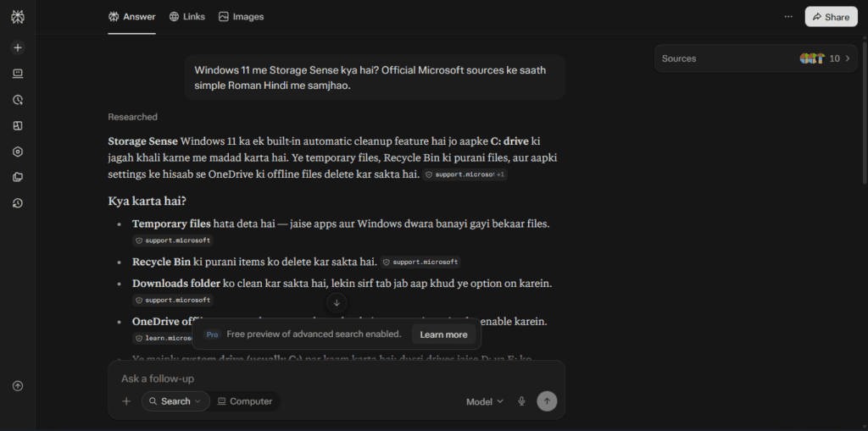
Task: Click the scroll-to-bottom down arrow button
Action: pos(337,302)
